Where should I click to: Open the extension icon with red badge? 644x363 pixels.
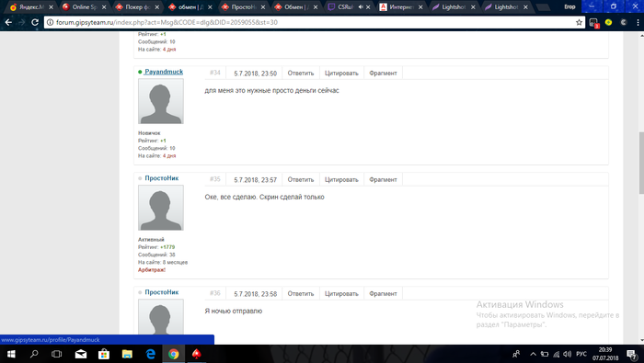594,23
